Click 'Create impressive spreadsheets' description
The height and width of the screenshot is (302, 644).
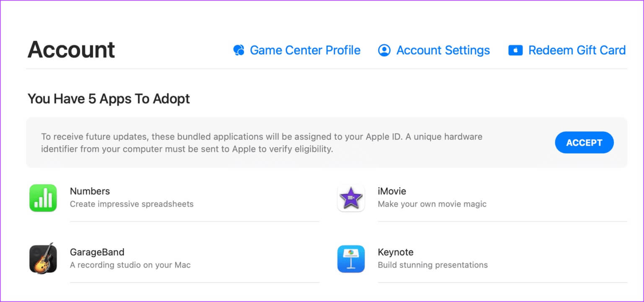132,204
